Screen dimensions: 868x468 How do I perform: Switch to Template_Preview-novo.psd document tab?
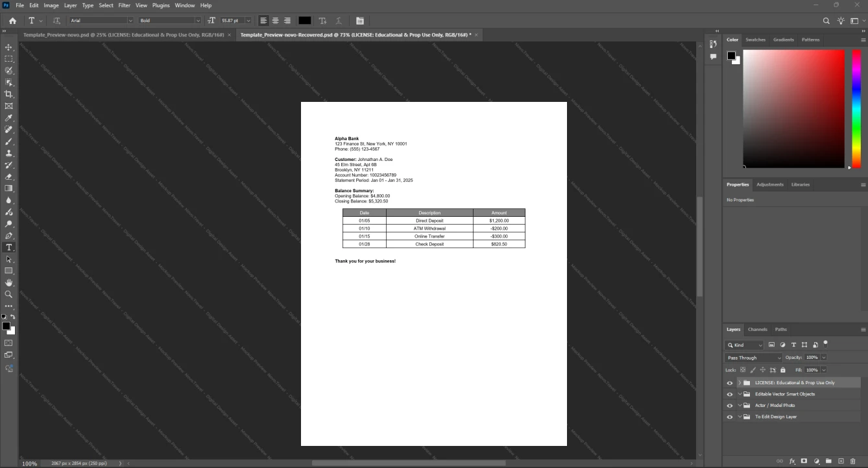pyautogui.click(x=123, y=34)
